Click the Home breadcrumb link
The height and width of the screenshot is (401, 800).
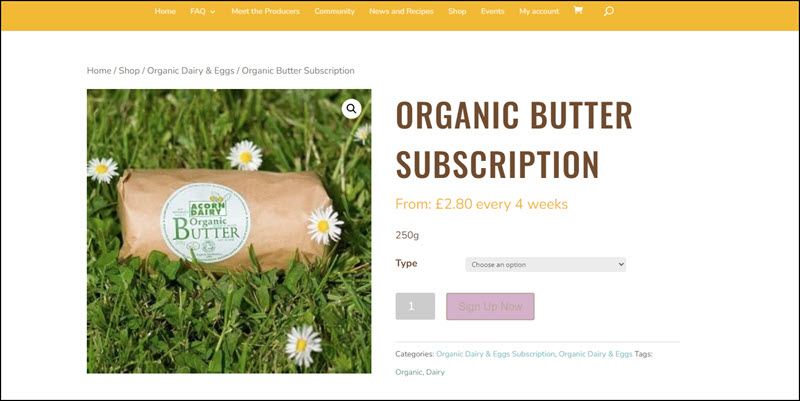[99, 70]
